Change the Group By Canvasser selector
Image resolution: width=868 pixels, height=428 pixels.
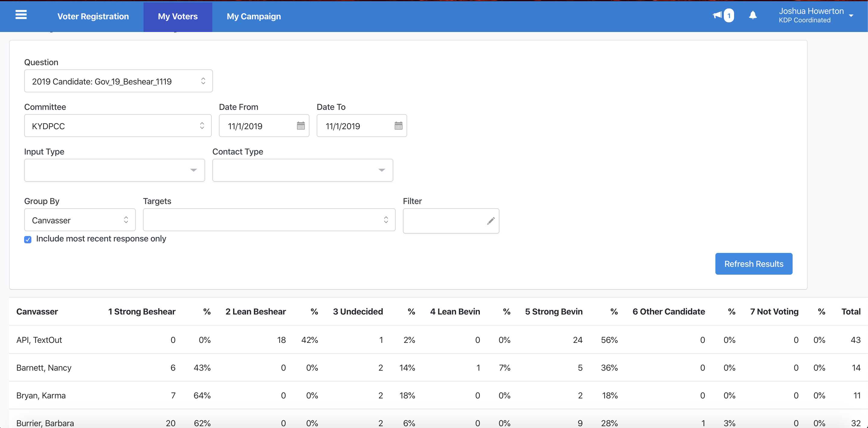tap(80, 220)
